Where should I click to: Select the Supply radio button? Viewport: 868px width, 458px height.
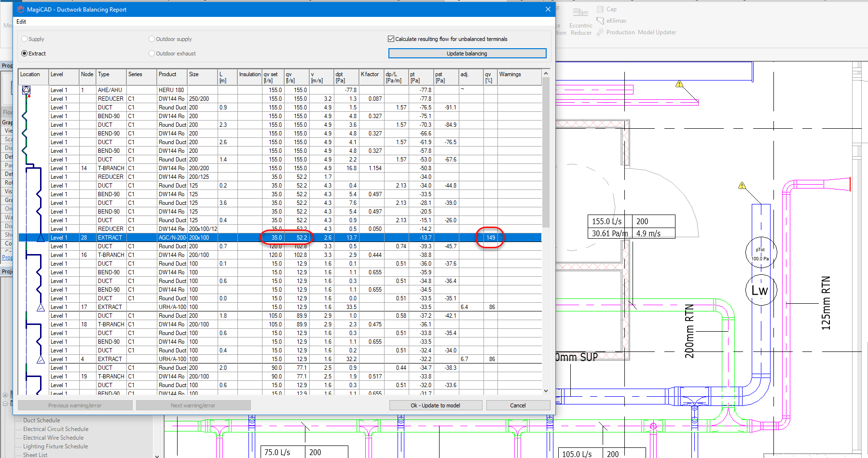pos(25,39)
